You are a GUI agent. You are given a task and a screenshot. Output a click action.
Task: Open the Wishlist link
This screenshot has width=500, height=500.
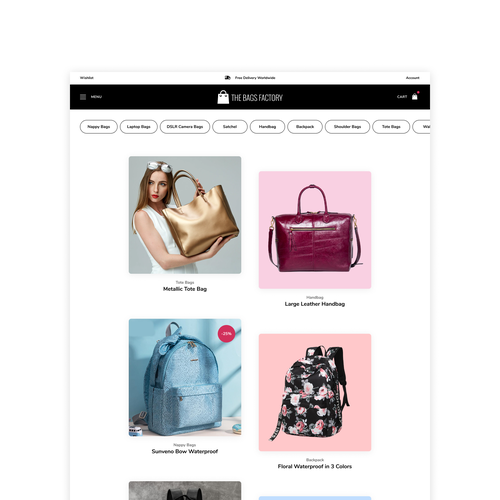point(87,78)
